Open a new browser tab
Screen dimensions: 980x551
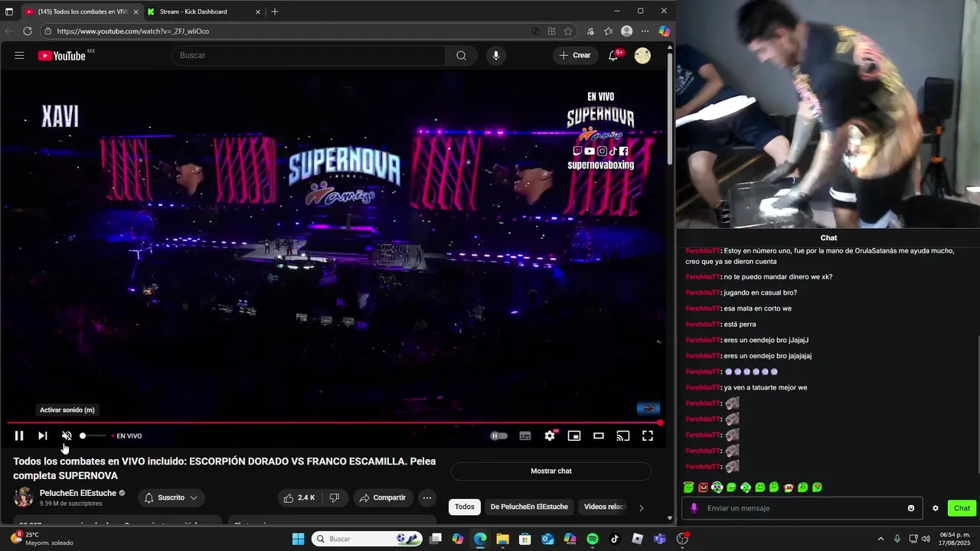[x=275, y=11]
